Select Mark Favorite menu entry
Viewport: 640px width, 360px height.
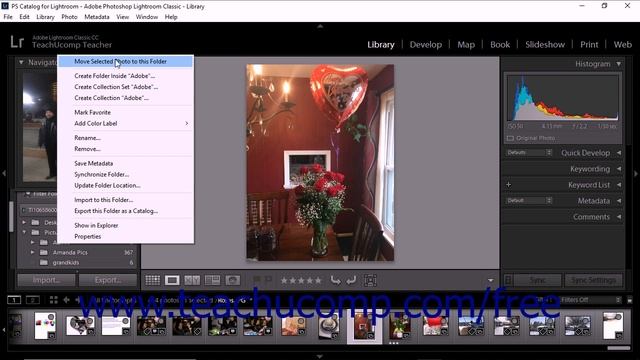pyautogui.click(x=125, y=112)
